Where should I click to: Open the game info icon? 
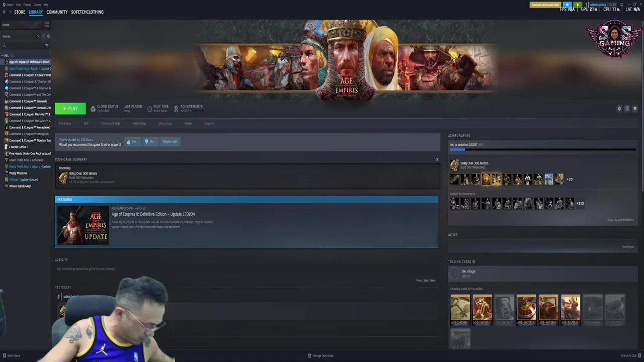coord(627,109)
